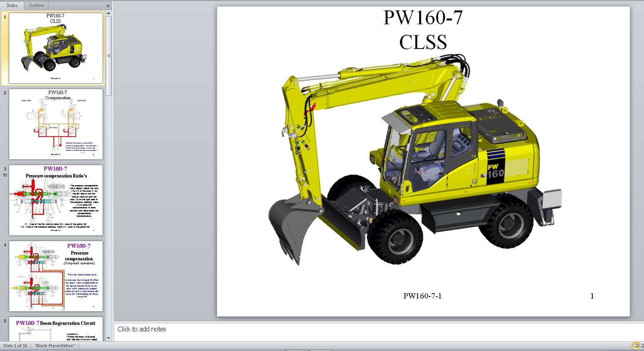The width and height of the screenshot is (644, 351).
Task: Click 'Slide 1 of 10' status indicator
Action: coord(15,346)
